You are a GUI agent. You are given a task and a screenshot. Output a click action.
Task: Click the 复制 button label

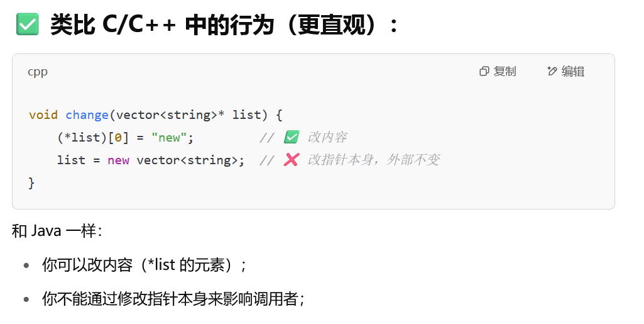505,72
